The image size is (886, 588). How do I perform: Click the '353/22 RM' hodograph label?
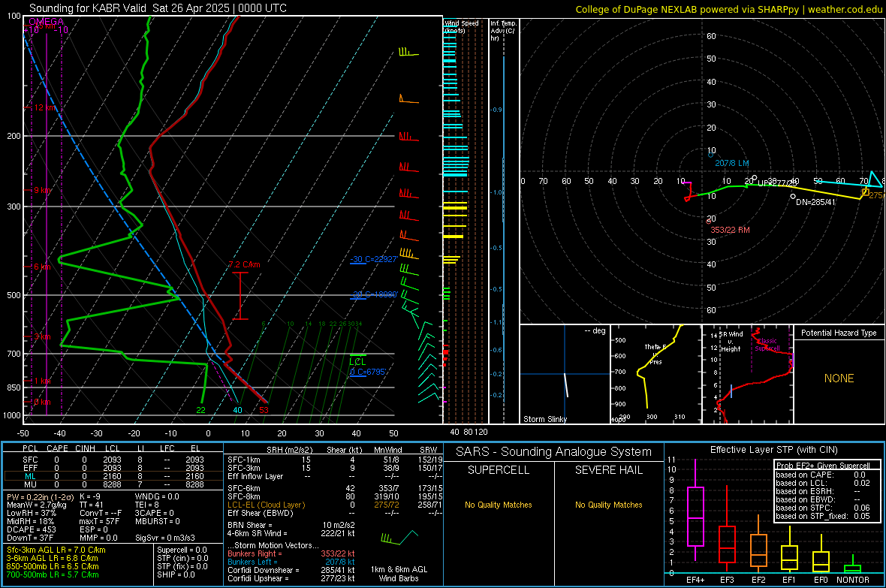[730, 230]
